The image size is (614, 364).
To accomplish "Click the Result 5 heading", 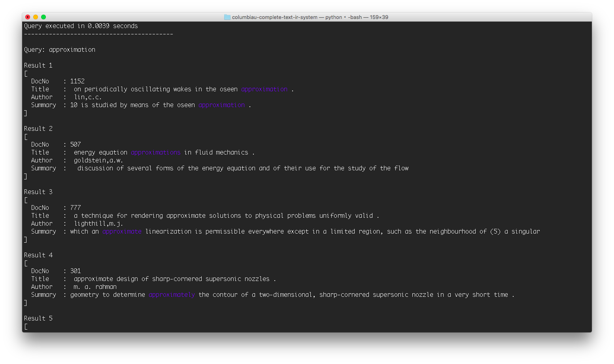I will point(38,318).
